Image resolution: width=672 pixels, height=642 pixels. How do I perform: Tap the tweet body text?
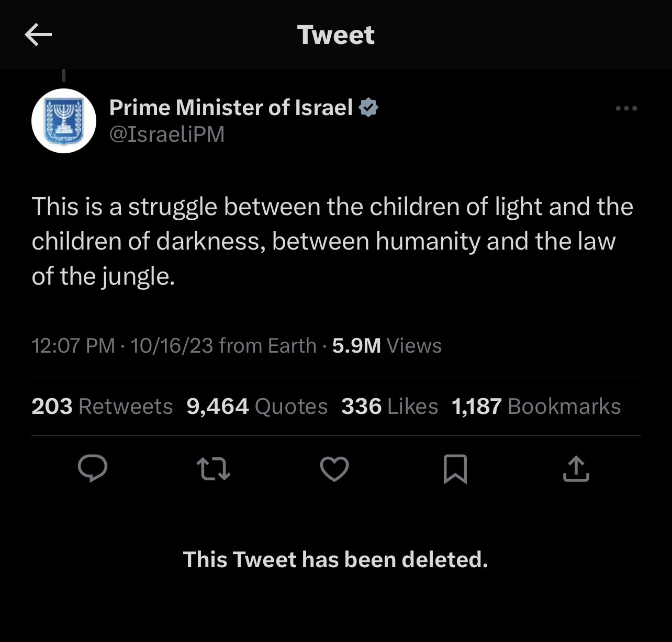tap(332, 241)
